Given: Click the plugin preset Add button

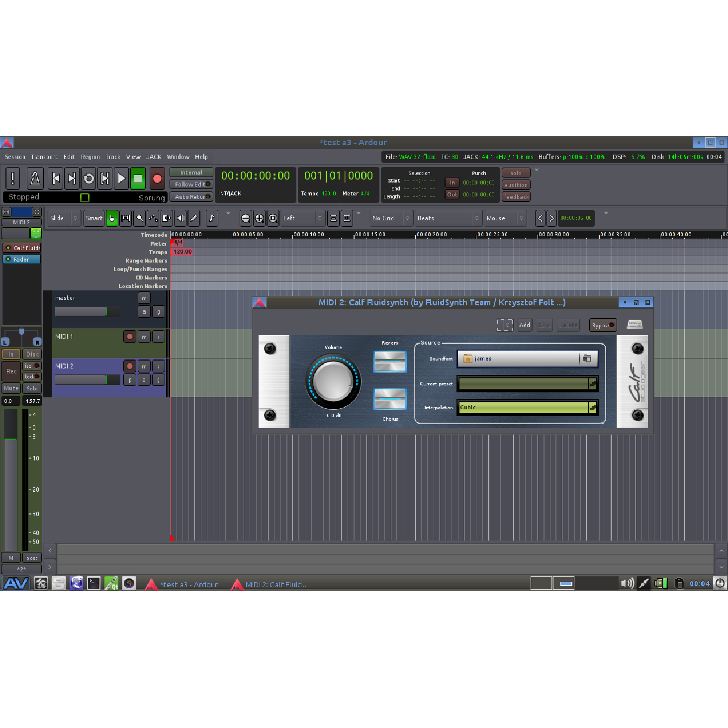Looking at the screenshot, I should tap(525, 325).
